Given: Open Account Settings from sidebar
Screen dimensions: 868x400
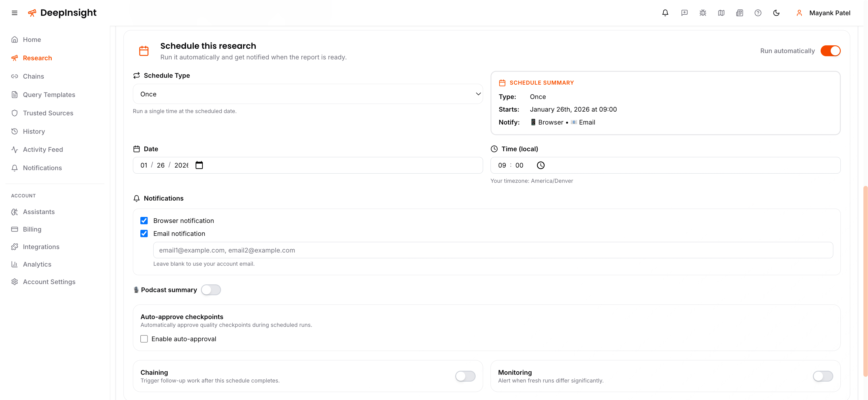Looking at the screenshot, I should (x=49, y=282).
